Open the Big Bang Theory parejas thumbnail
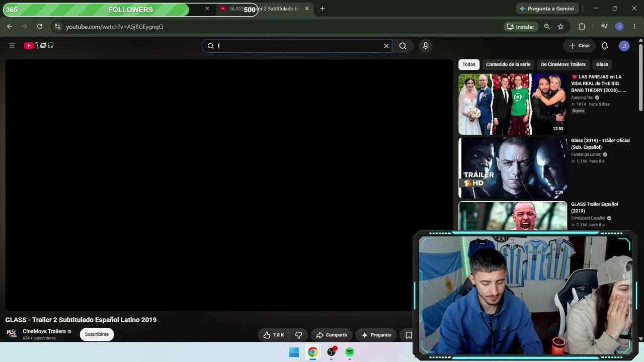Viewport: 644px width, 362px height. coord(513,104)
